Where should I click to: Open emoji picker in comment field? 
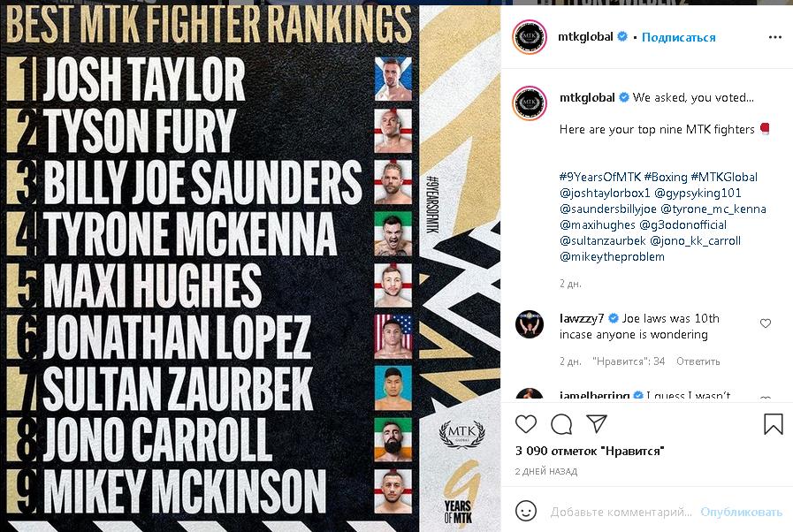[526, 512]
